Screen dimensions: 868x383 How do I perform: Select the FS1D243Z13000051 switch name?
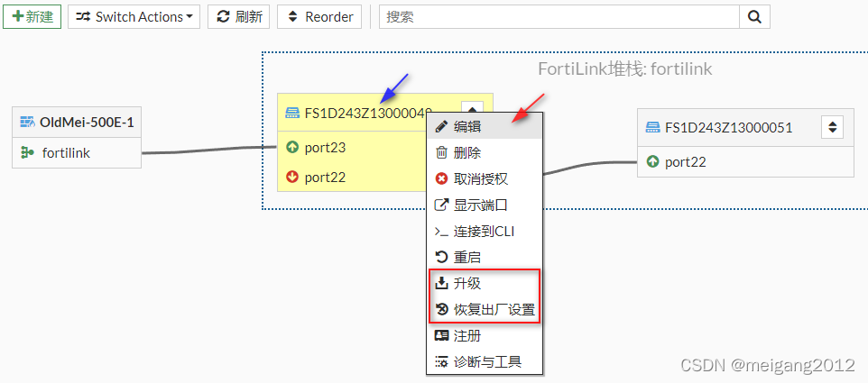[x=728, y=128]
